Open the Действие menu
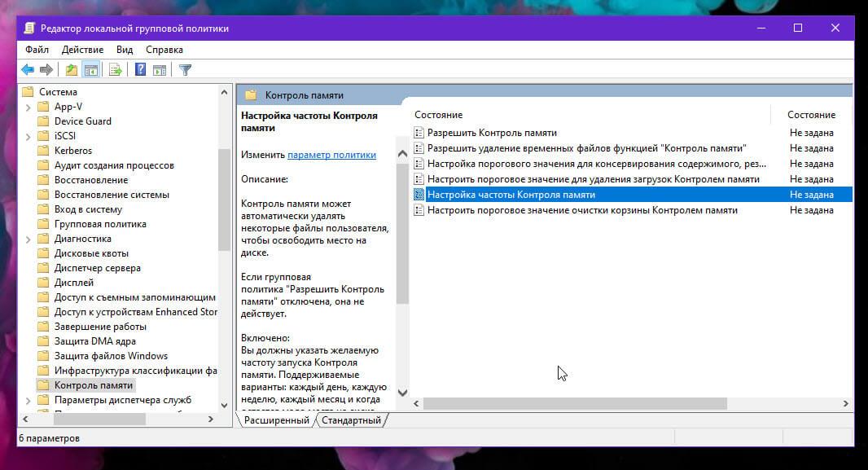This screenshot has height=470, width=868. pos(82,50)
